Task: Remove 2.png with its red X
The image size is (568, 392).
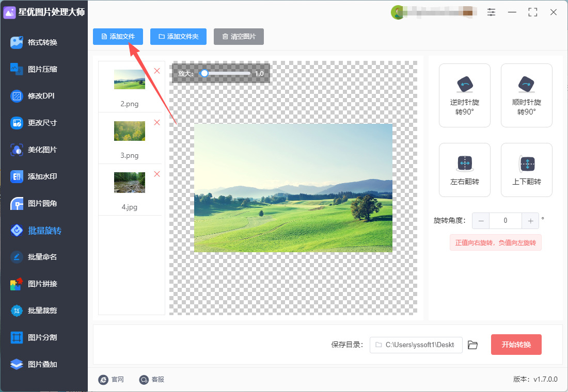Action: click(157, 71)
